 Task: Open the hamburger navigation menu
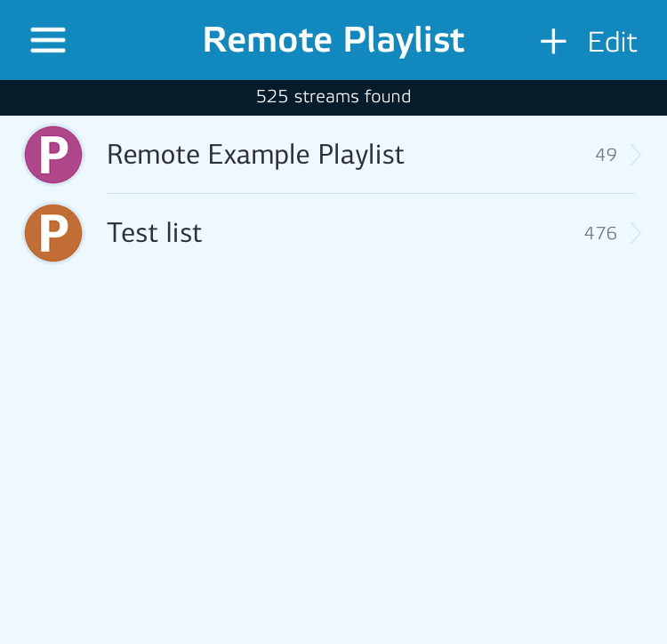[x=48, y=41]
